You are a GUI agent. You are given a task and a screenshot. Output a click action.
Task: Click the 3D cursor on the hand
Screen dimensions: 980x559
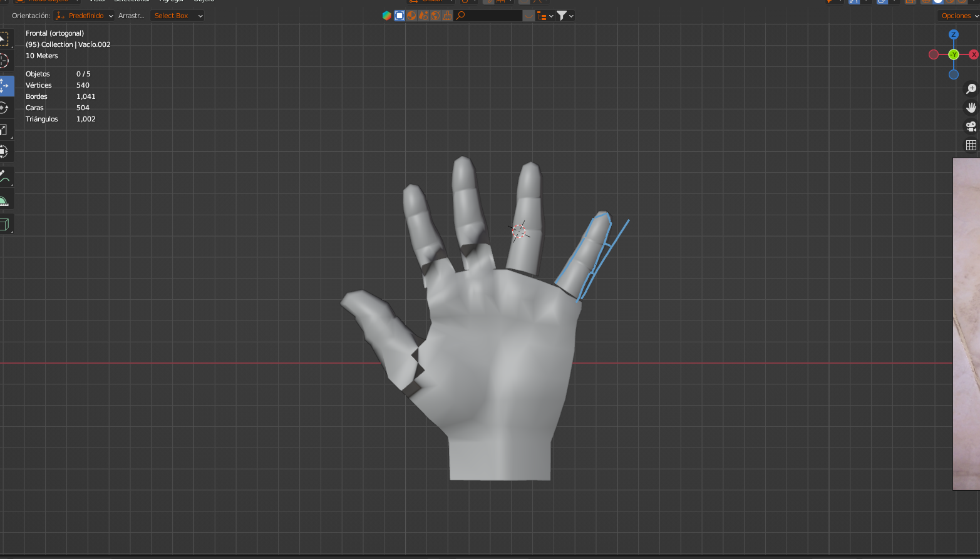(x=518, y=231)
